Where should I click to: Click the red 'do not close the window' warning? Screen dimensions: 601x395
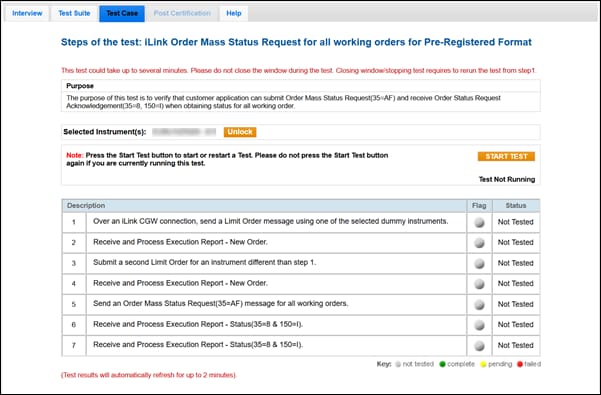(x=299, y=70)
